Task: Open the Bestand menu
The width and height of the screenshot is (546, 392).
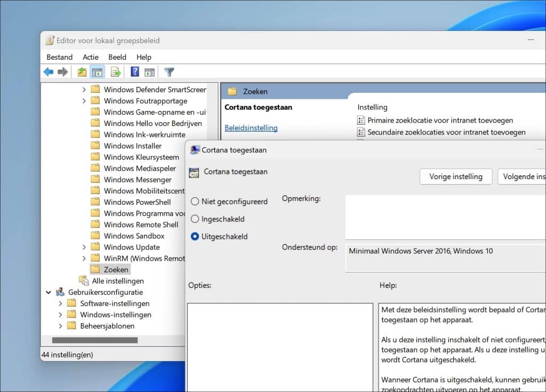Action: [x=60, y=57]
